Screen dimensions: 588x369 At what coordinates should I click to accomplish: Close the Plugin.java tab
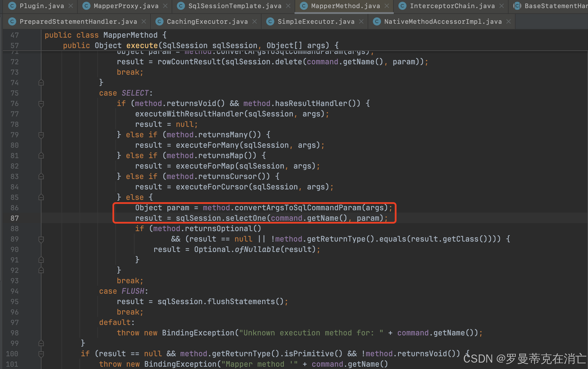[x=71, y=6]
